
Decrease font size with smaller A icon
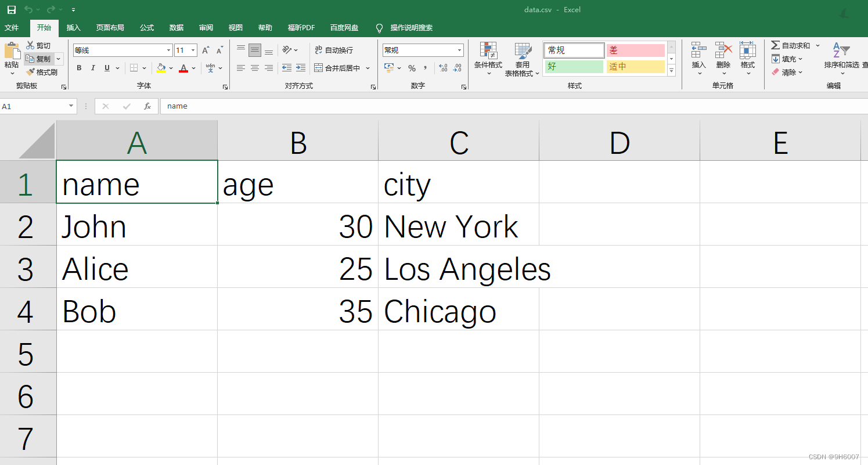tap(219, 51)
